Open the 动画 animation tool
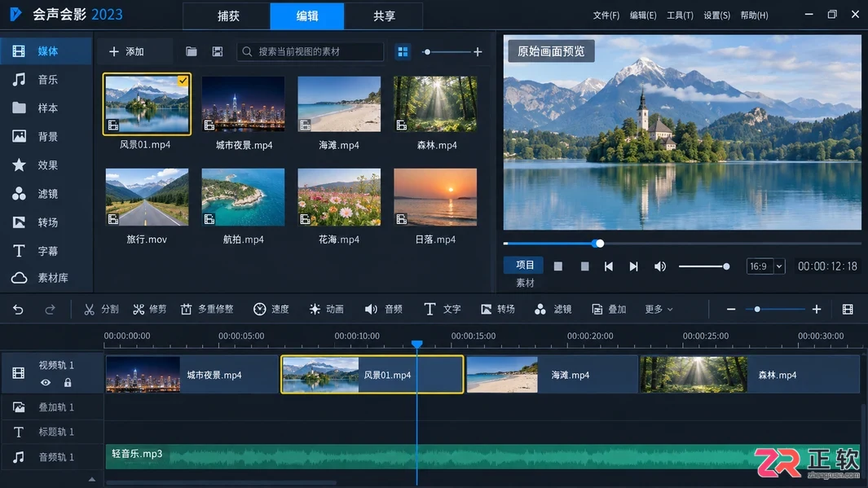 [327, 310]
